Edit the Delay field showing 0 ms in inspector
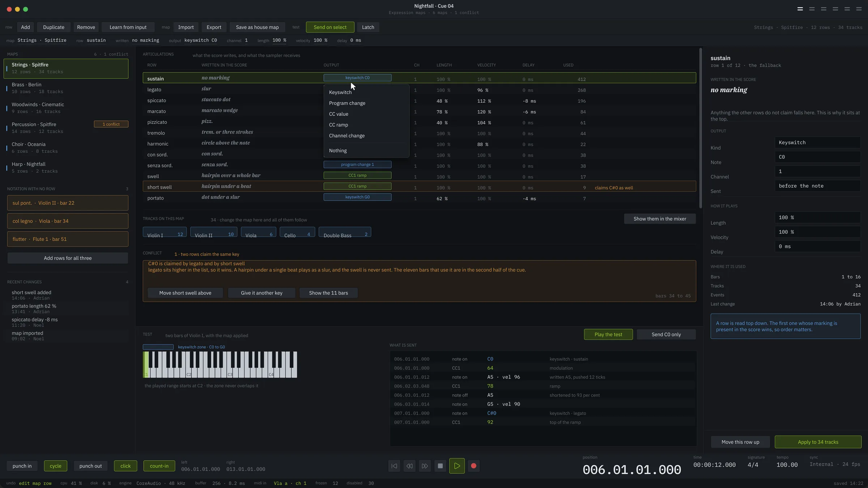This screenshot has height=488, width=868. tap(817, 247)
